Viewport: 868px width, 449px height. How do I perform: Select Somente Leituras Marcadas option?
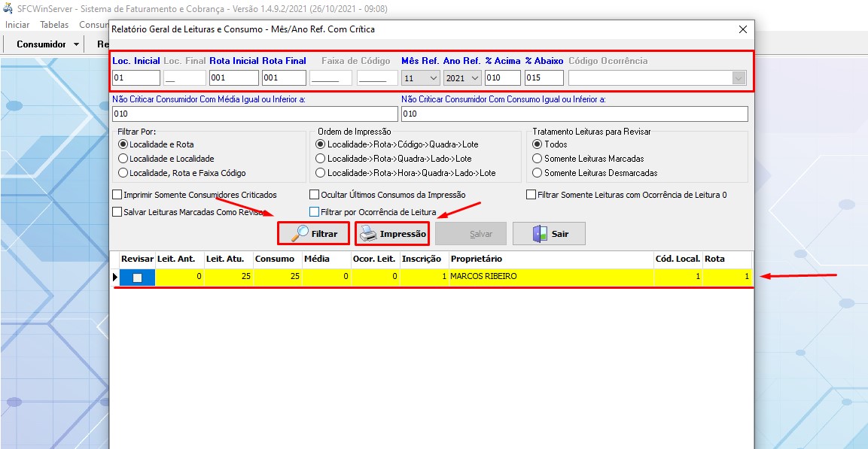(538, 159)
